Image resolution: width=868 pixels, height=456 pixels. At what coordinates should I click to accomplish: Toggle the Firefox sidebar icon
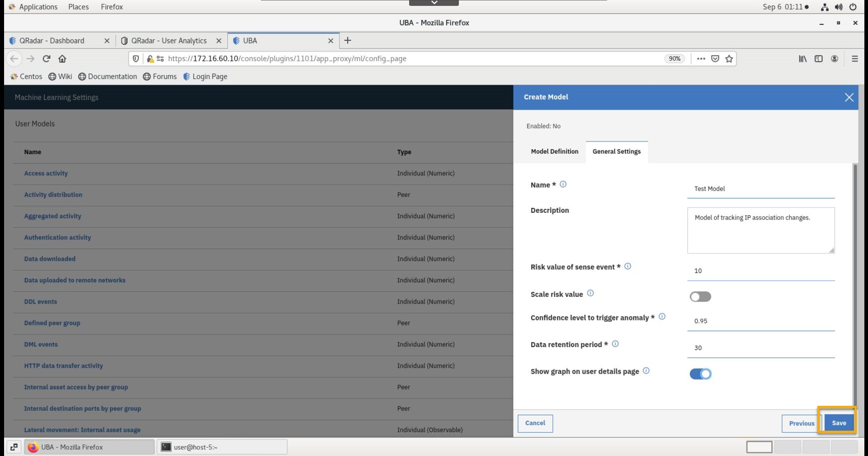818,59
